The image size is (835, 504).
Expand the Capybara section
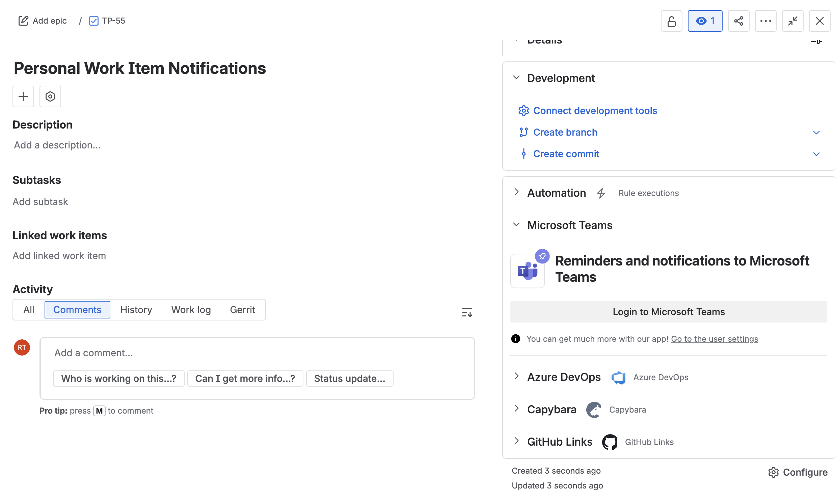[516, 409]
